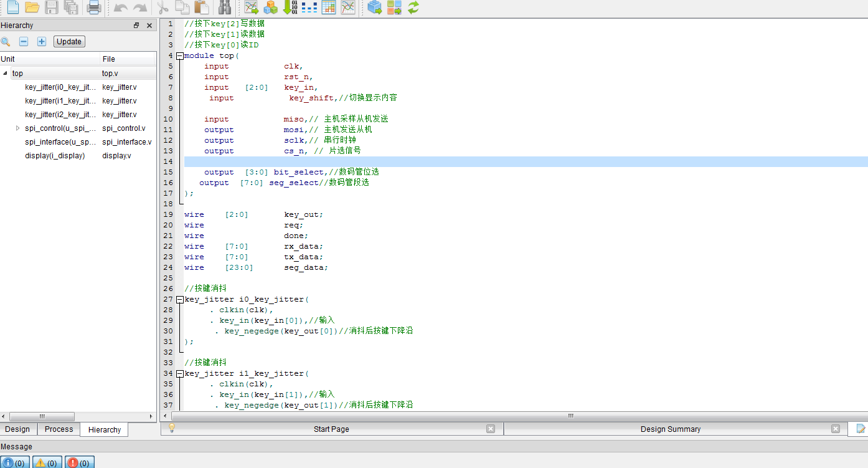Click the New File icon in toolbar
The width and height of the screenshot is (868, 468).
click(x=12, y=7)
